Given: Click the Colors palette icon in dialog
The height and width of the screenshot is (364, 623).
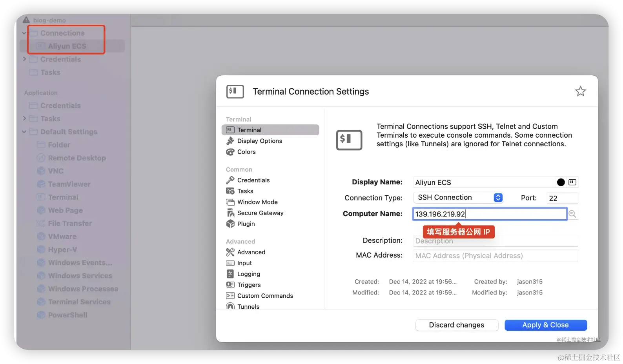Looking at the screenshot, I should point(230,152).
